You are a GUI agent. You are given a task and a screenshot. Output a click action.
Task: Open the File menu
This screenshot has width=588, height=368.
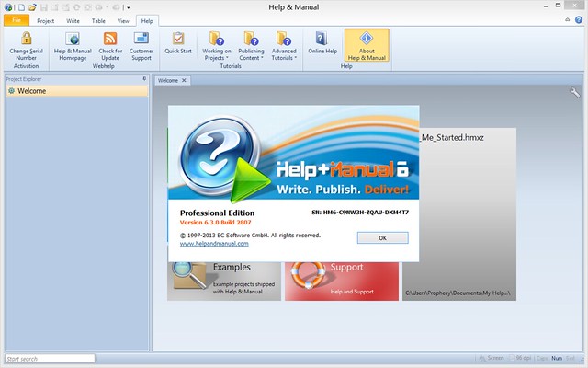pos(17,20)
